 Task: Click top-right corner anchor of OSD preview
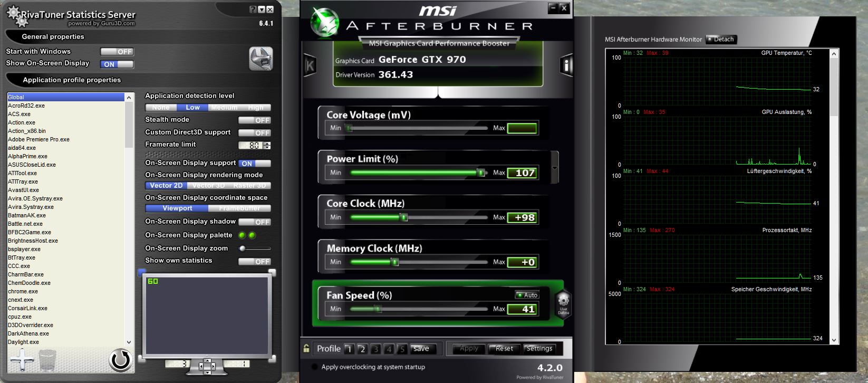tap(272, 272)
